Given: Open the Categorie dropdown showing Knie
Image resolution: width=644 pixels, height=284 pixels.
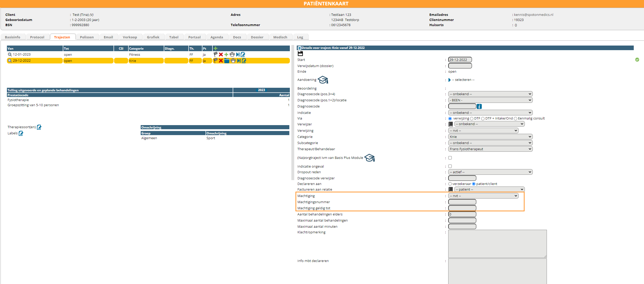Looking at the screenshot, I should 490,137.
